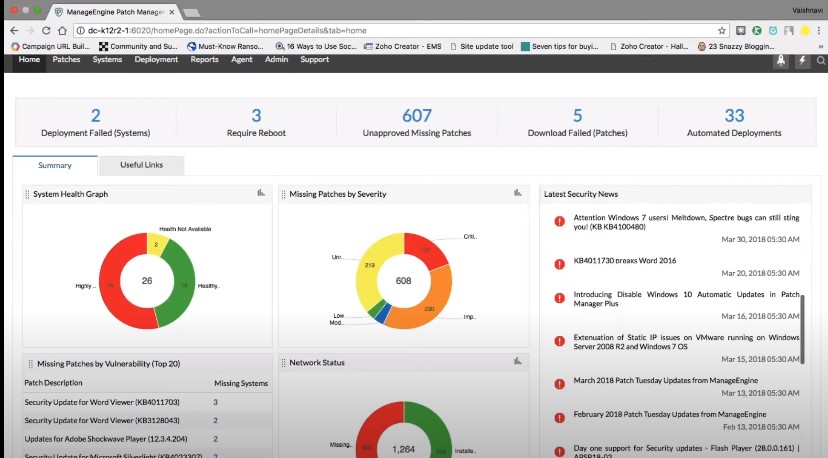The image size is (828, 458).
Task: Open chart options on Missing Patches by Severity
Action: click(518, 193)
